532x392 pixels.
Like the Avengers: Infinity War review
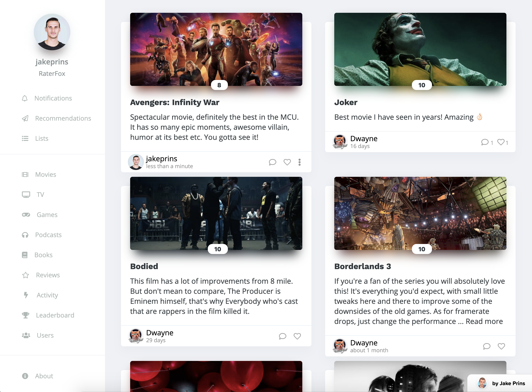(x=287, y=162)
